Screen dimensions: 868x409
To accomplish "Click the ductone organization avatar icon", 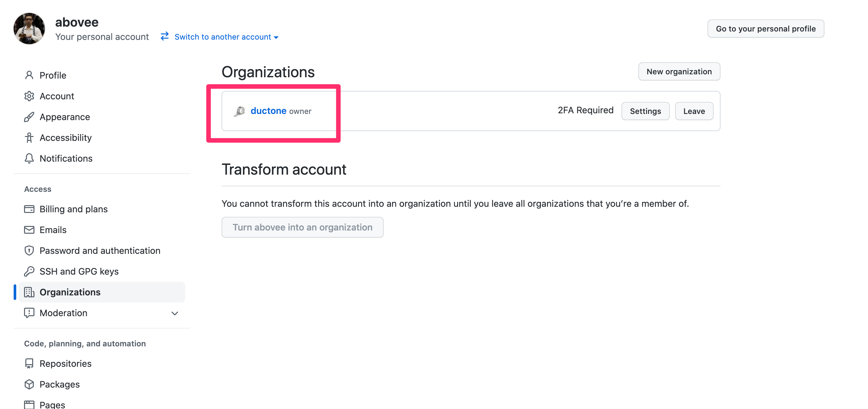I will 239,111.
